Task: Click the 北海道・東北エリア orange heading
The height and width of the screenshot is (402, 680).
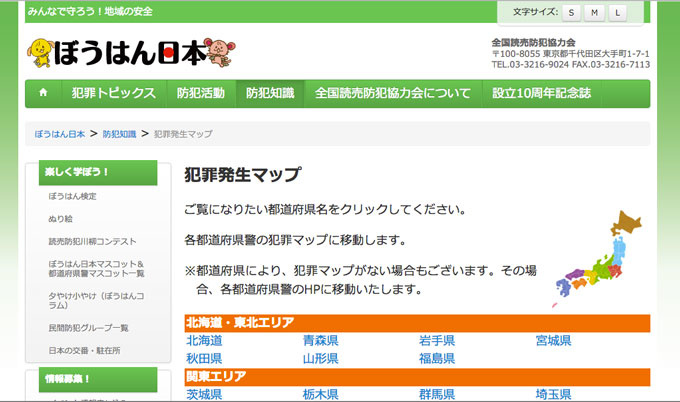Action: coord(417,323)
